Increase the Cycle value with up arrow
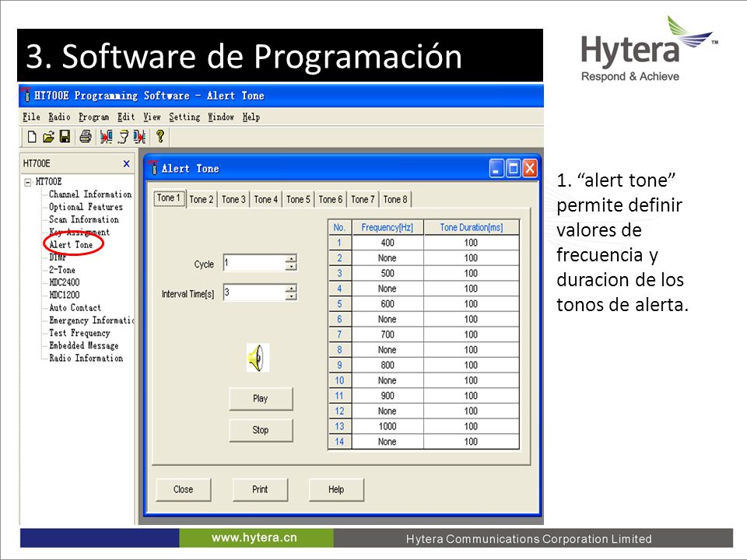The image size is (747, 560). click(291, 258)
